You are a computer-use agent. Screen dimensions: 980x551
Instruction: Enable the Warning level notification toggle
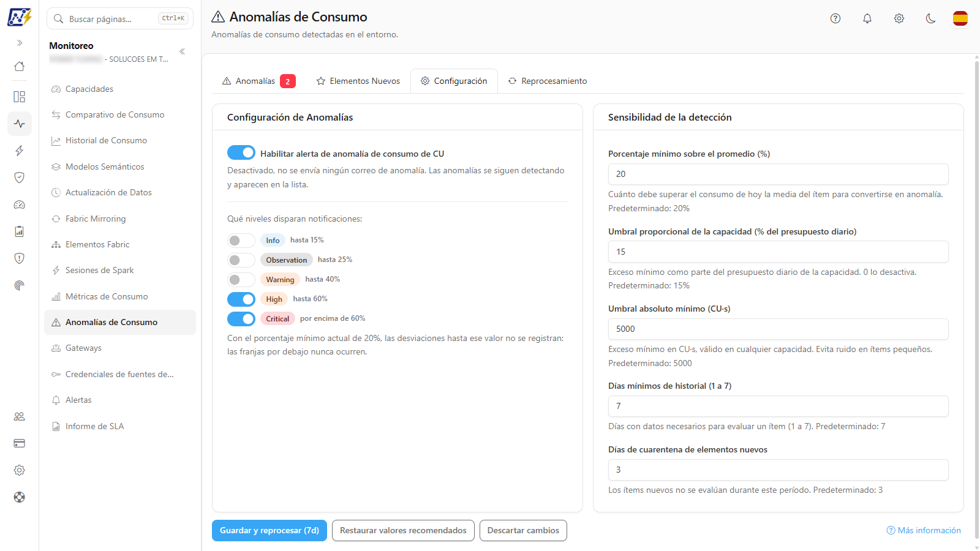241,280
